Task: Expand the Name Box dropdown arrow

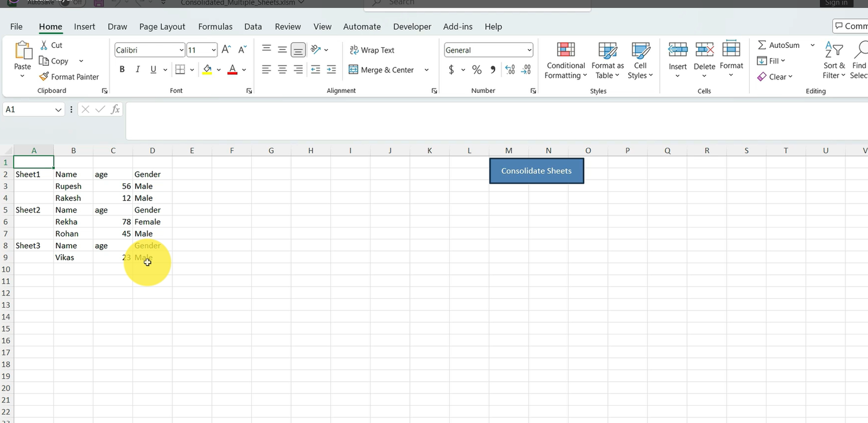Action: [x=58, y=110]
